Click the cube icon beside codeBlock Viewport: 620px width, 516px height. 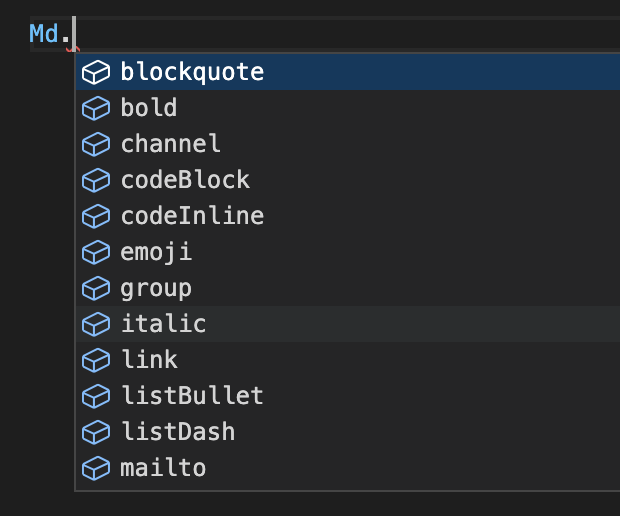pos(95,180)
